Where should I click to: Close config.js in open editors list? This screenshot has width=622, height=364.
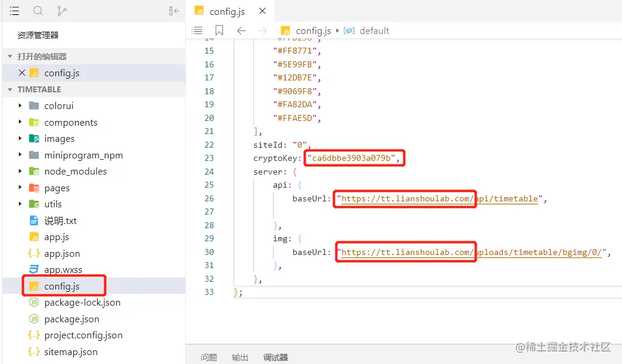[x=22, y=73]
